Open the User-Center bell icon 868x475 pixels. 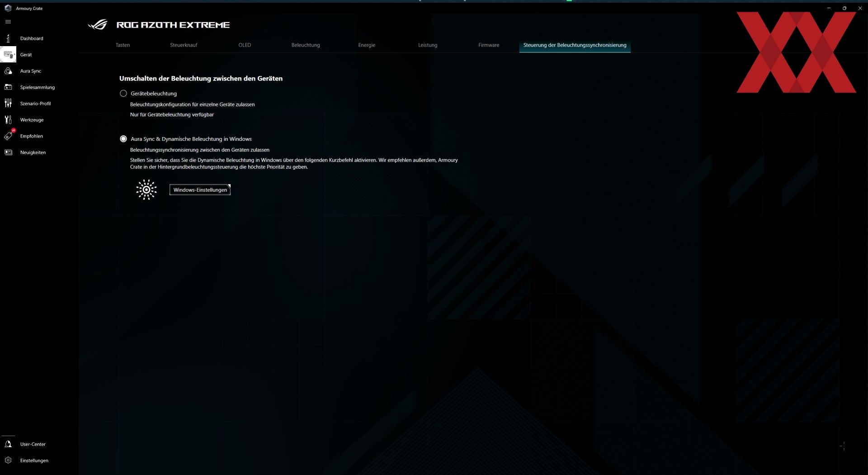point(8,444)
